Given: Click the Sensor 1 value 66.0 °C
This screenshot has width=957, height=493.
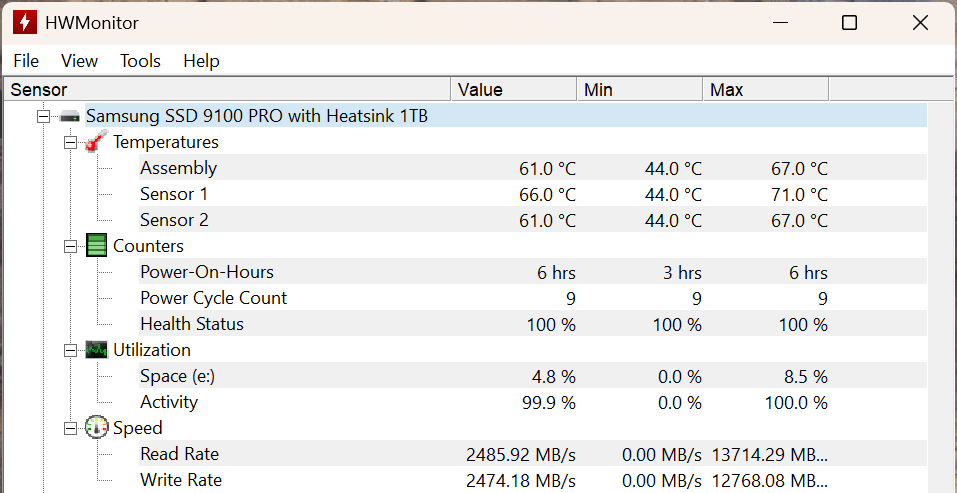Looking at the screenshot, I should (x=547, y=195).
